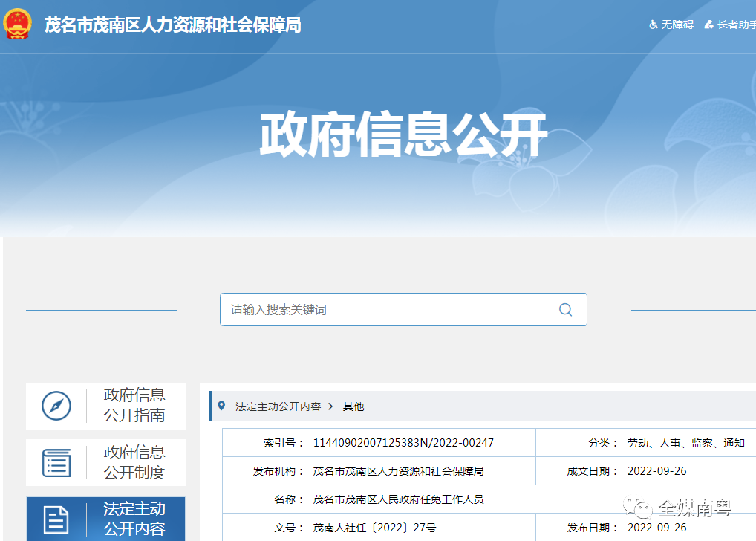The height and width of the screenshot is (541, 756).
Task: Click the 劳动、人事、监察、通知 category value
Action: 685,443
